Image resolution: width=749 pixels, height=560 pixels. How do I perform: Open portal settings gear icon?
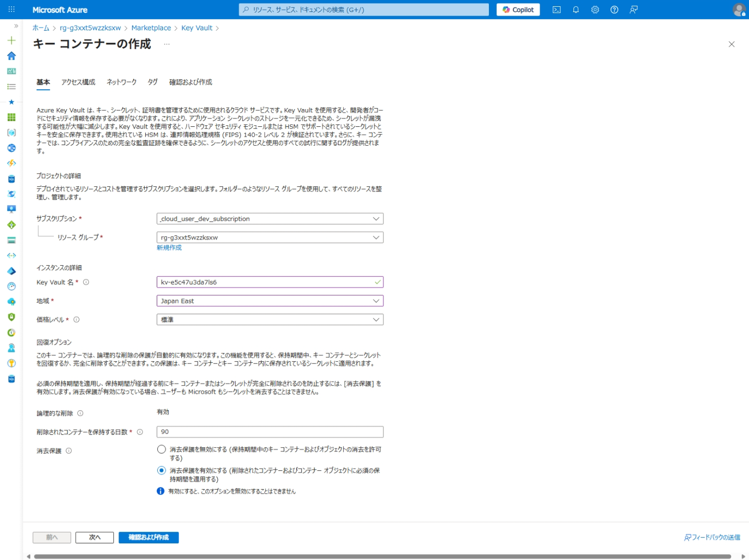click(595, 9)
